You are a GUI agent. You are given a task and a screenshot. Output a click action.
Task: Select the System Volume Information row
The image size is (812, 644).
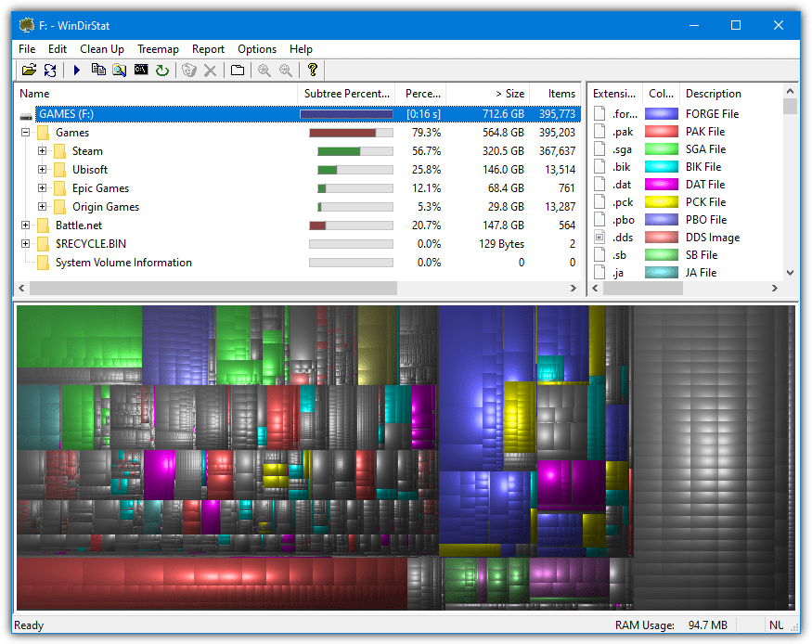coord(298,263)
